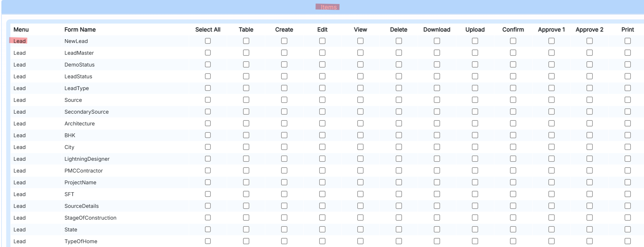Check Confirm permission for Architecture form

(513, 123)
